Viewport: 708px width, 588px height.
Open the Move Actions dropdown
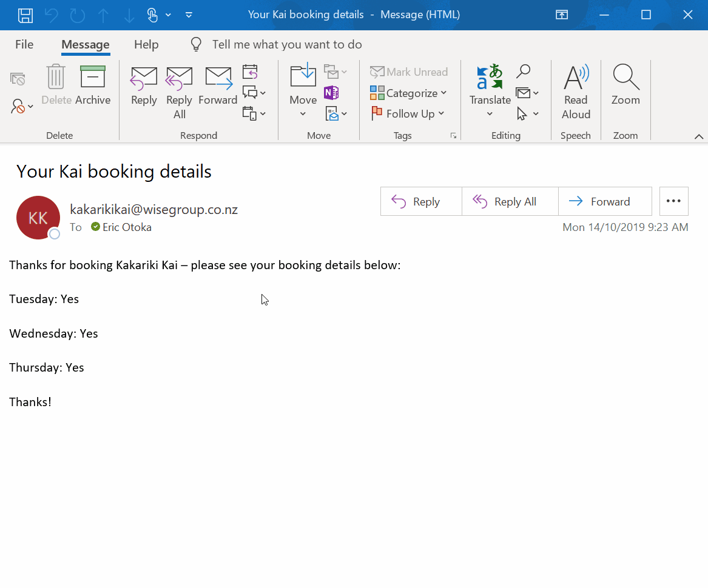(336, 113)
